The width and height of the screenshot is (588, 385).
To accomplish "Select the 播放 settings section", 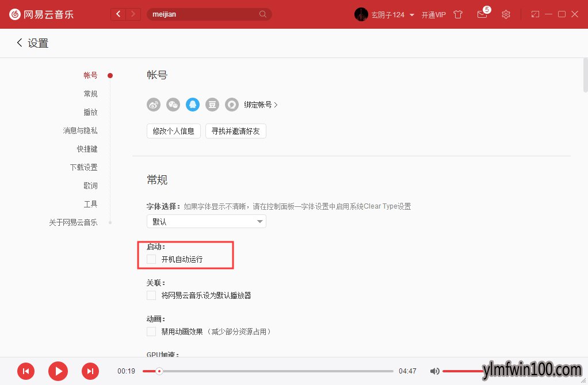I will 90,112.
